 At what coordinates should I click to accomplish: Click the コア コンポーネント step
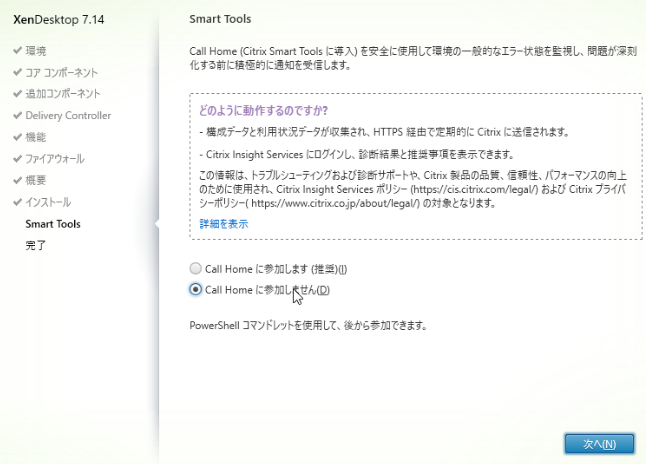62,73
